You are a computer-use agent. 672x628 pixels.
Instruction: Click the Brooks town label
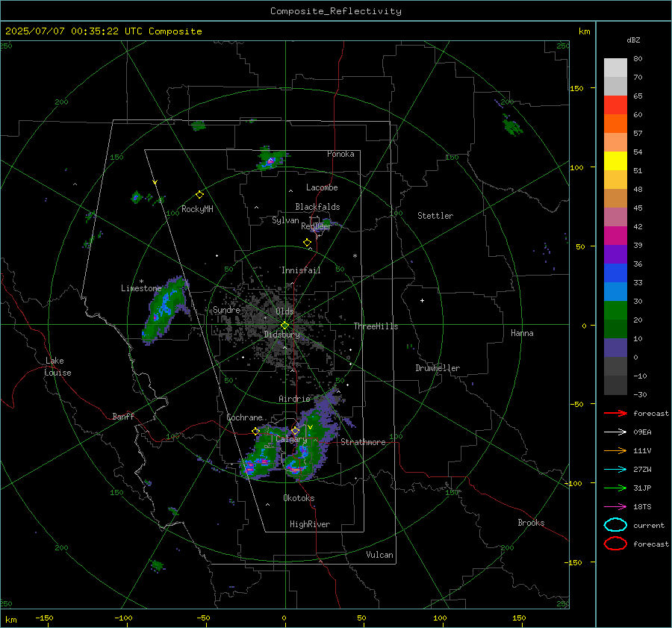(x=531, y=523)
